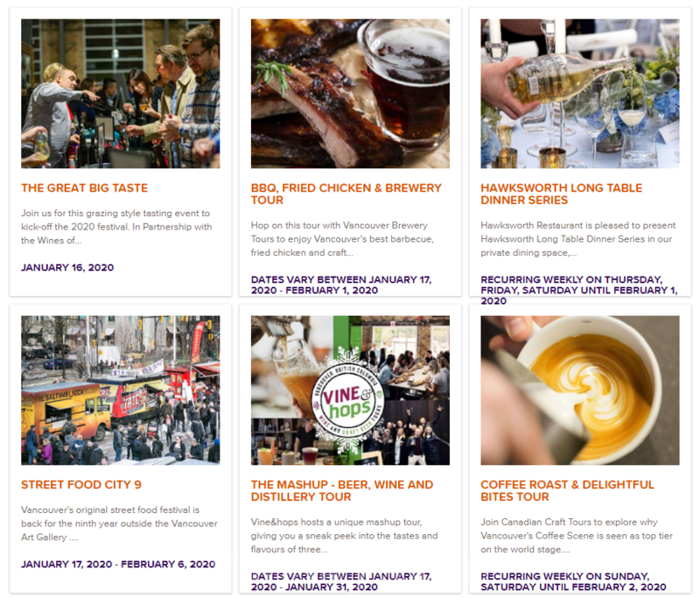This screenshot has height=598, width=700.
Task: Open The Mashup Beer, Wine and Distillery Tour
Action: 342,491
